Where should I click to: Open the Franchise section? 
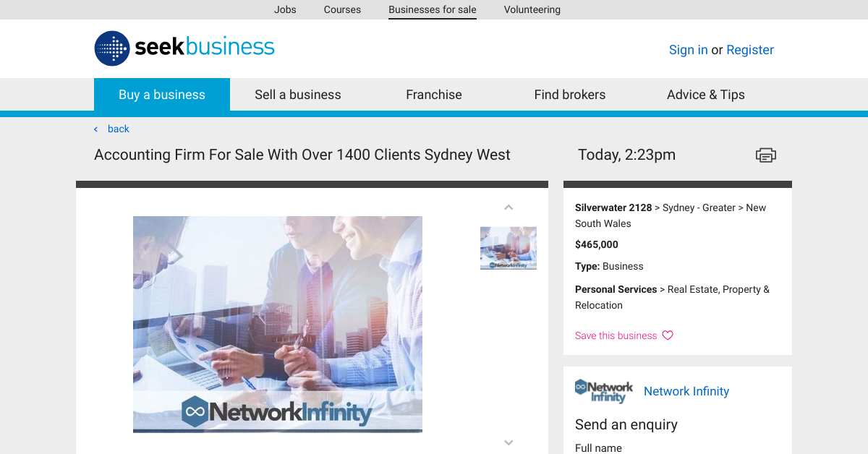[x=433, y=94]
